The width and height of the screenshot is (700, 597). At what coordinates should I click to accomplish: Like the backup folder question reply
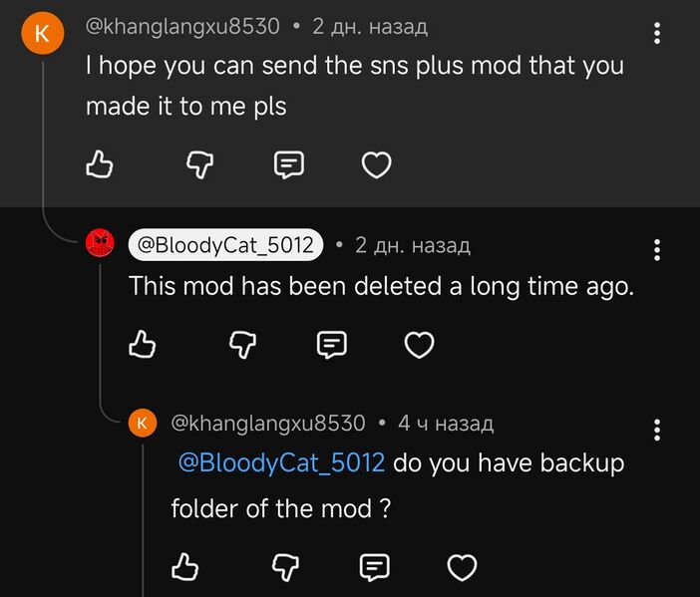[x=184, y=567]
